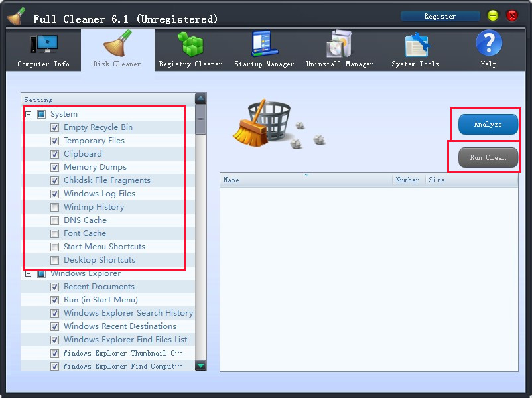Click the Setting column header
This screenshot has width=532, height=398.
tap(108, 99)
